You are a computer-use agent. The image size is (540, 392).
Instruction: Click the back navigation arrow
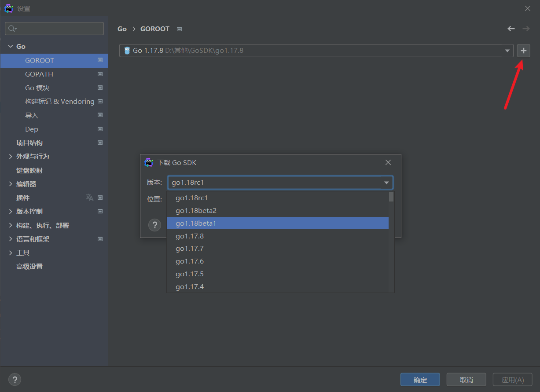point(511,29)
